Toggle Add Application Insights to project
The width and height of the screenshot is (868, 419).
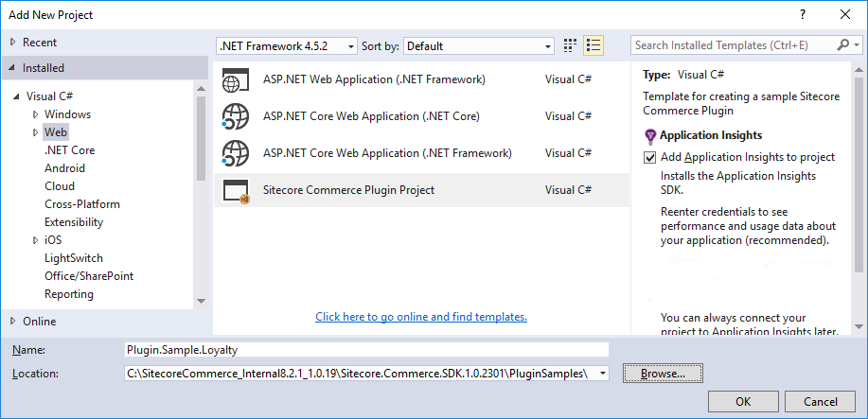[650, 157]
